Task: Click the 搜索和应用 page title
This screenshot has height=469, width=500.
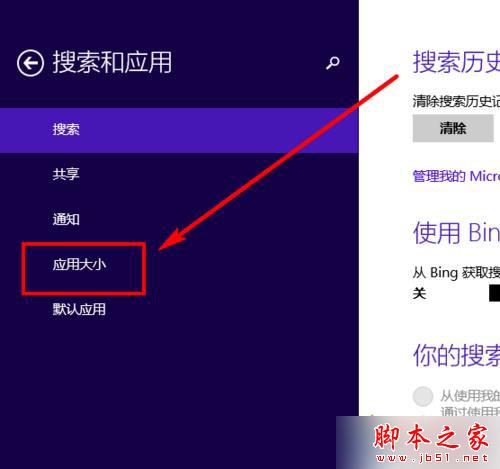Action: click(112, 62)
